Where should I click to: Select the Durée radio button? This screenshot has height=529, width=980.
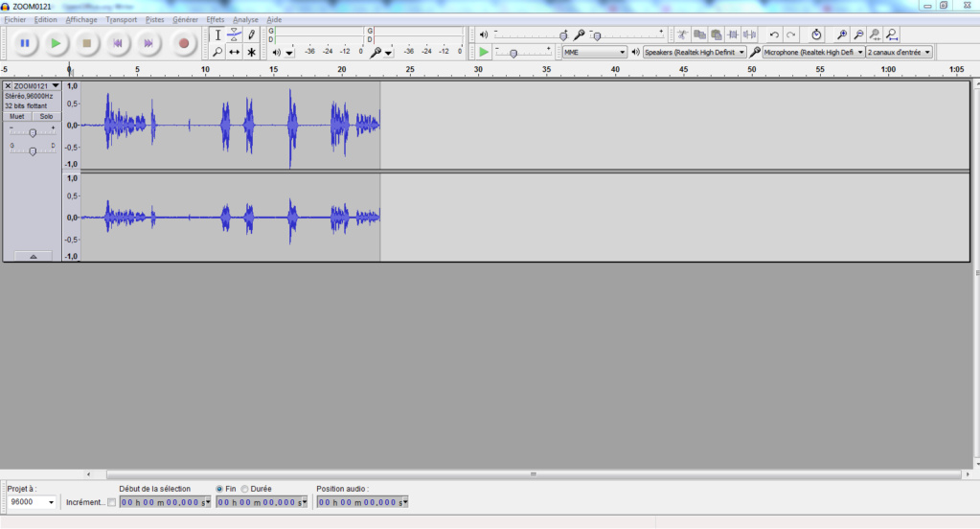click(x=244, y=489)
